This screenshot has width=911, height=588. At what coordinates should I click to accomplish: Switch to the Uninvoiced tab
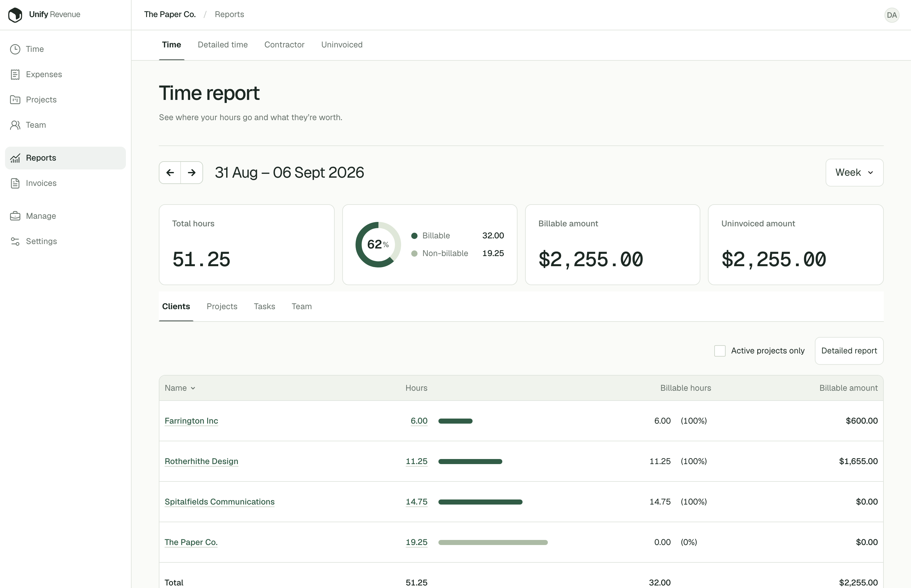[342, 45]
